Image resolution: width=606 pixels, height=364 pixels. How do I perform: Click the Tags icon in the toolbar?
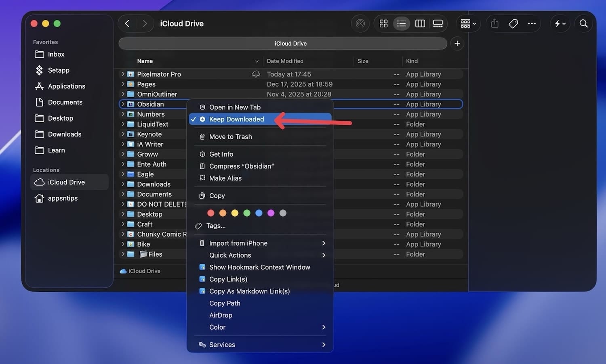point(513,23)
